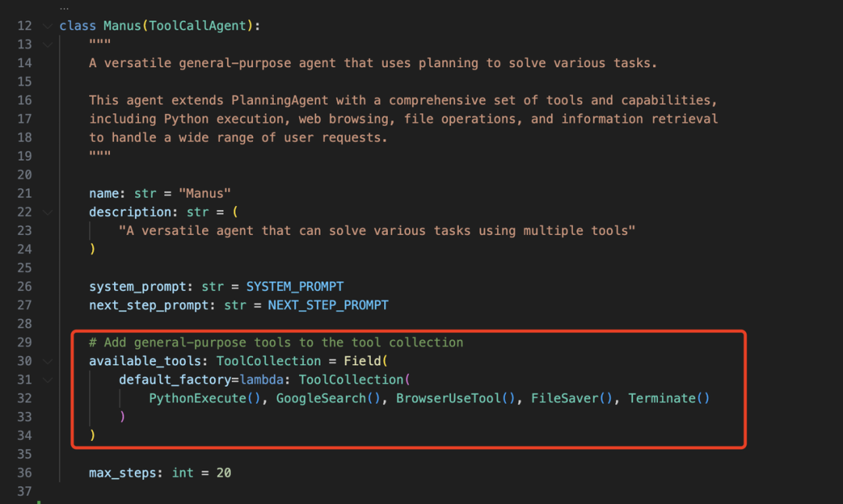Click the Field( function call
This screenshot has width=843, height=504.
pos(365,361)
